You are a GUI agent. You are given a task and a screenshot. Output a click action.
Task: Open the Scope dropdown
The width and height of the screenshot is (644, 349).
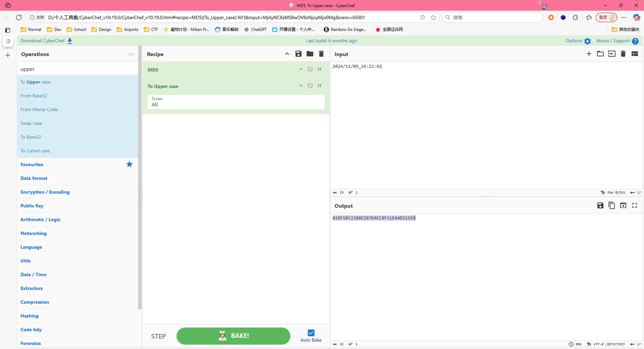pyautogui.click(x=236, y=102)
